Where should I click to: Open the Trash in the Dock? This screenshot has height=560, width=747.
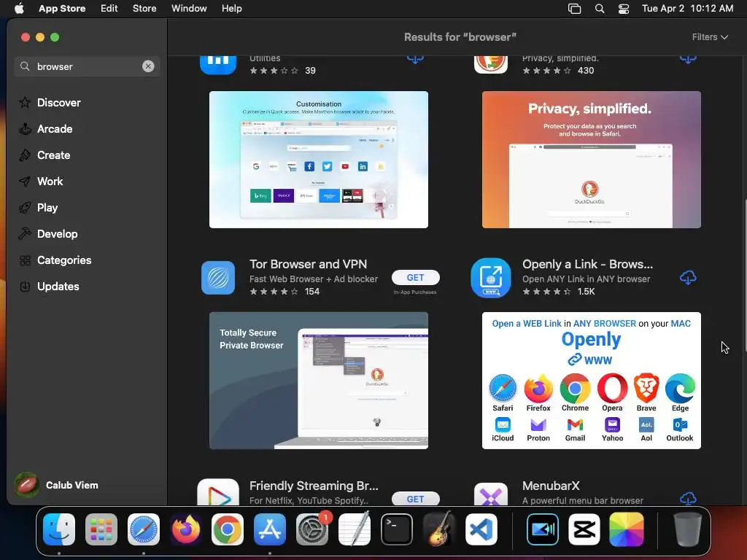point(687,529)
